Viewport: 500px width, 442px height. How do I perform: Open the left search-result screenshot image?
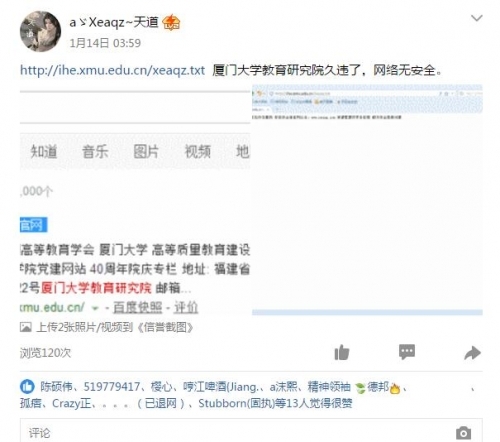pyautogui.click(x=135, y=200)
